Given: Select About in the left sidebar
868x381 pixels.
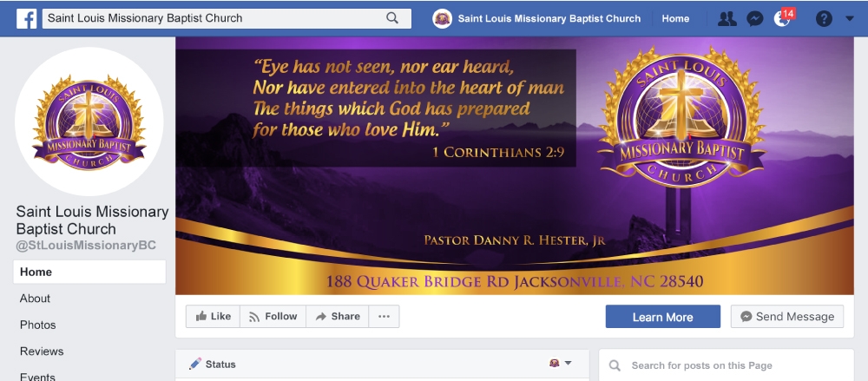Looking at the screenshot, I should point(36,299).
